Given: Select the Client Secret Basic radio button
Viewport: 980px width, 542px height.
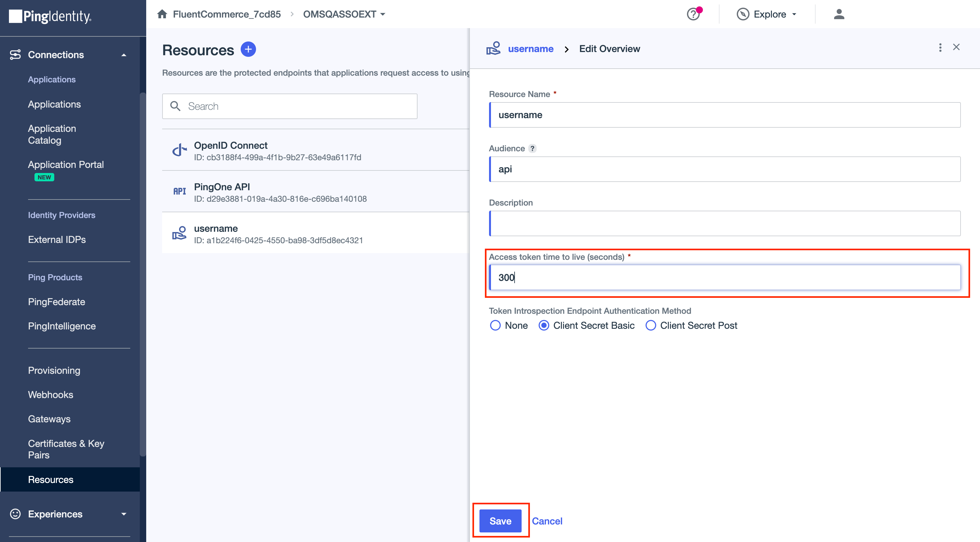Looking at the screenshot, I should 545,325.
